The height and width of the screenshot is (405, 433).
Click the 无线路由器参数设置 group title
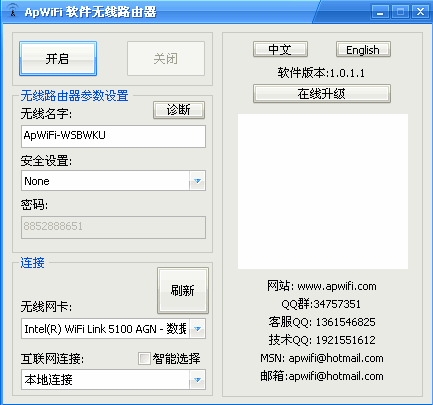(x=75, y=96)
